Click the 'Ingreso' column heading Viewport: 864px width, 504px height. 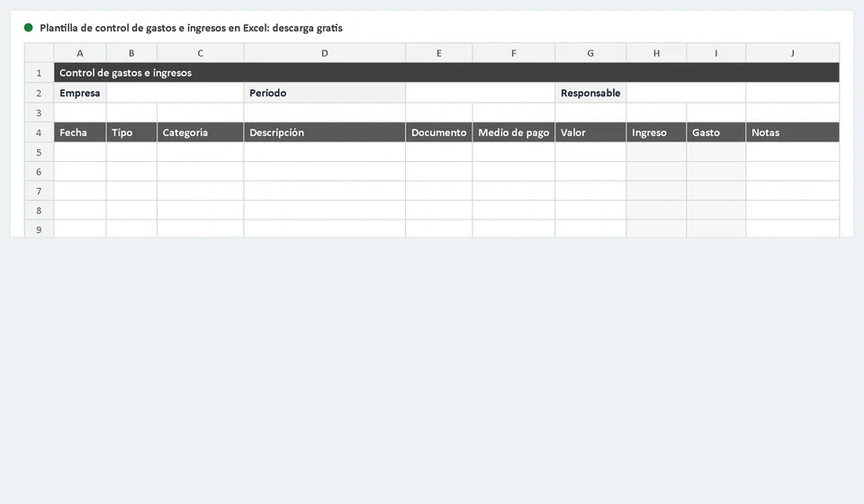click(656, 132)
